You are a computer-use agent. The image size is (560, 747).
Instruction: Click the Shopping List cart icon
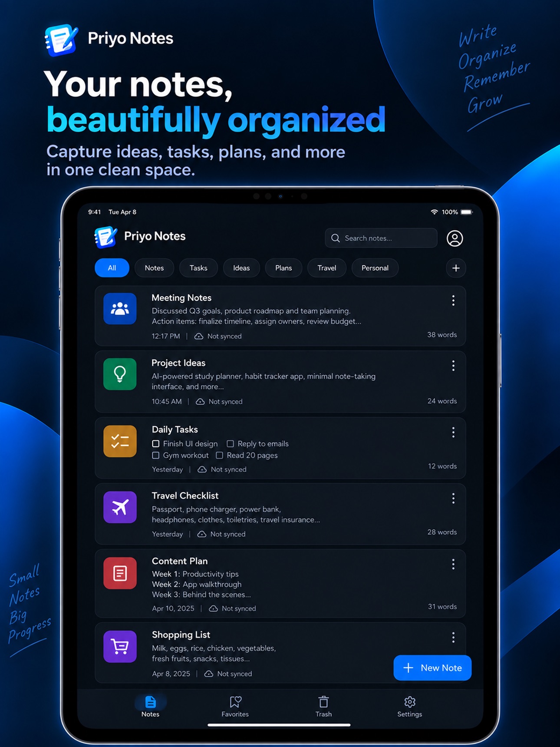120,646
